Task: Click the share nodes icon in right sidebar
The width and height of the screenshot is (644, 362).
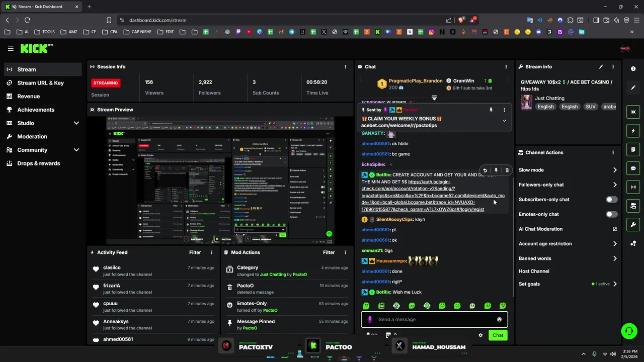Action: pyautogui.click(x=633, y=244)
